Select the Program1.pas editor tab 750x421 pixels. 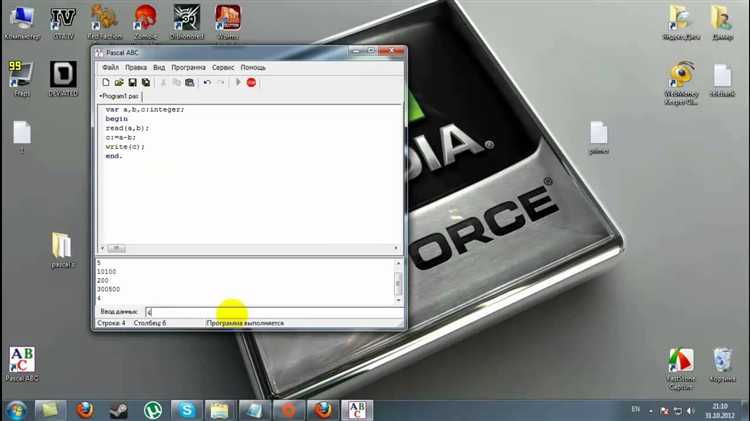120,96
